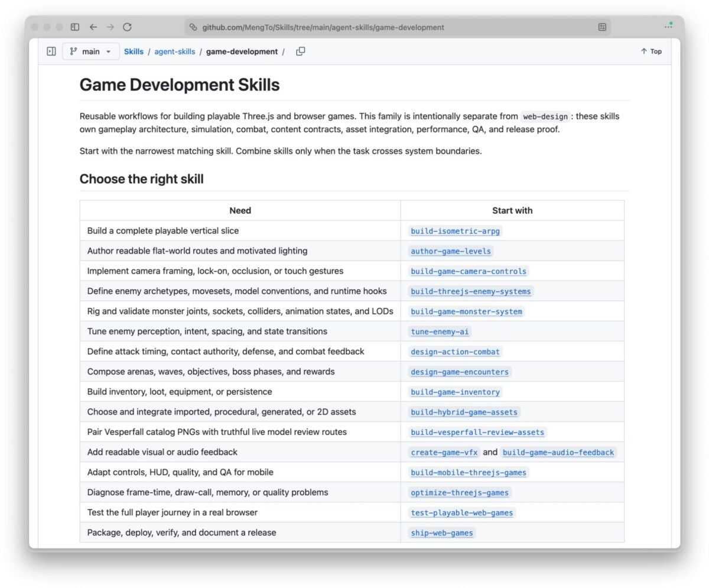Click the browser forward arrow
Image resolution: width=709 pixels, height=588 pixels.
point(110,27)
